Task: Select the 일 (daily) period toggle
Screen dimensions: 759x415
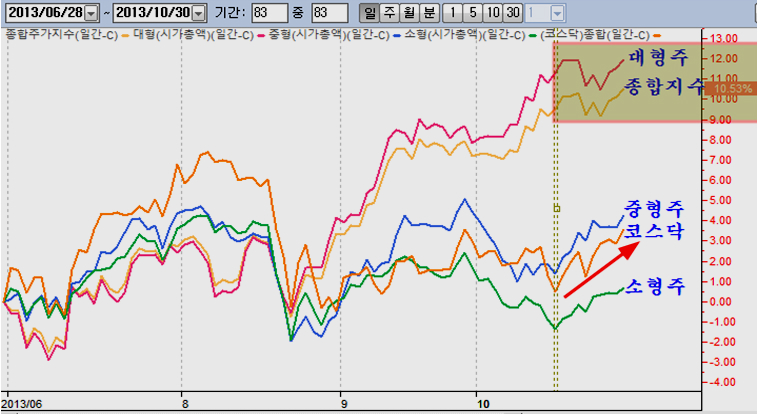Action: (x=371, y=13)
